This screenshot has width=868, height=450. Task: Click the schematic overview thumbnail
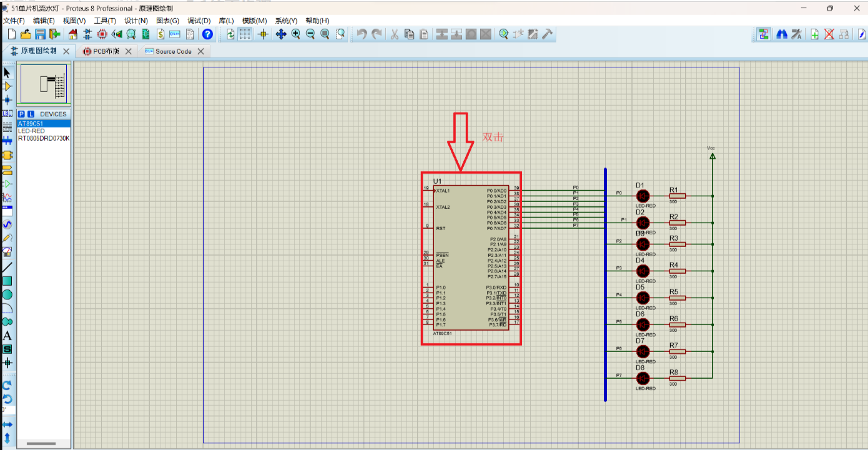44,84
